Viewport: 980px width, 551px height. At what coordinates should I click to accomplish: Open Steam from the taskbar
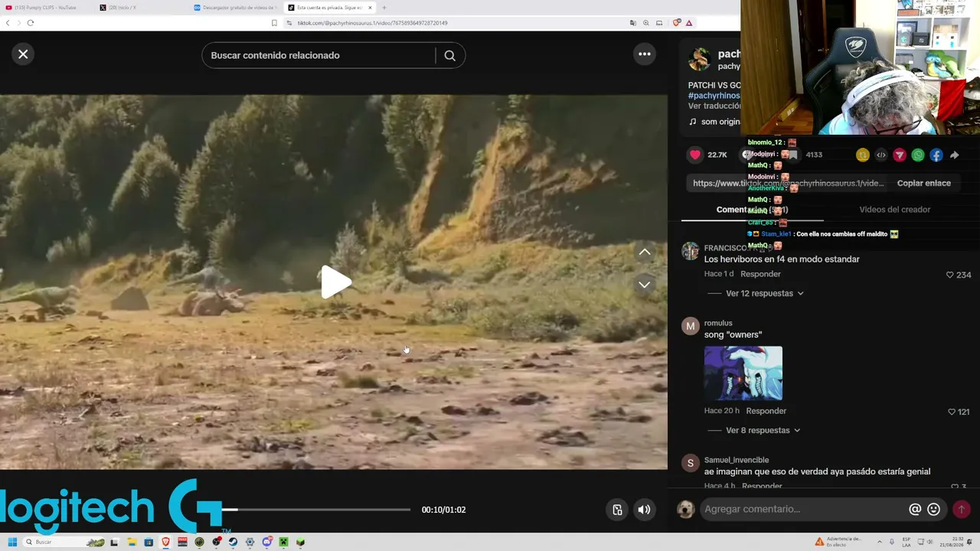233,542
